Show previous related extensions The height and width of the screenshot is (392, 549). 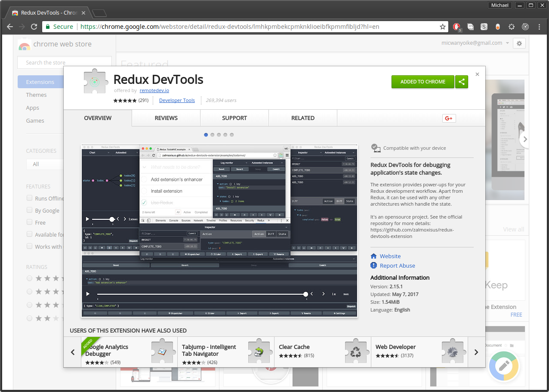click(x=73, y=352)
